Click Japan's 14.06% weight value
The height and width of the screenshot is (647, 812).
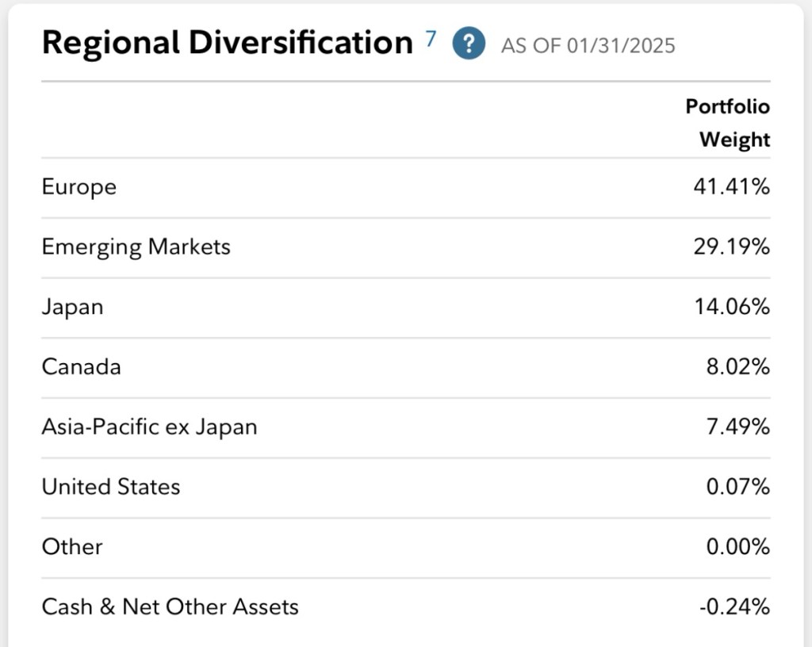point(731,307)
